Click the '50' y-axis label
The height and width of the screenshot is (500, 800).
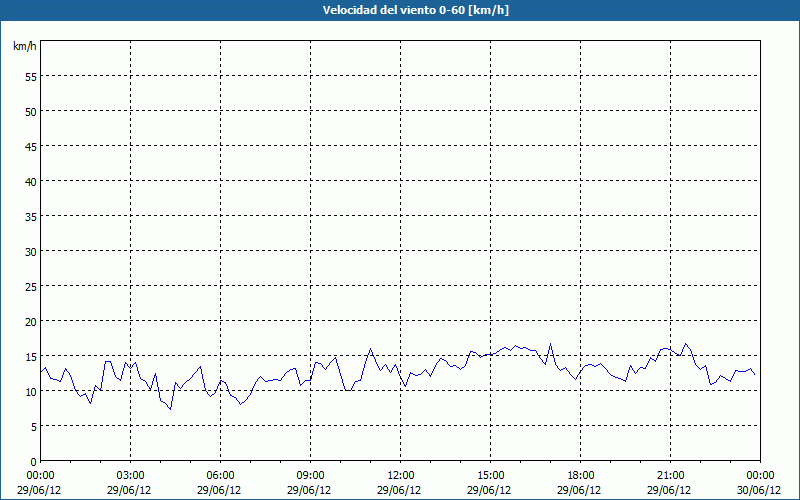tap(31, 112)
